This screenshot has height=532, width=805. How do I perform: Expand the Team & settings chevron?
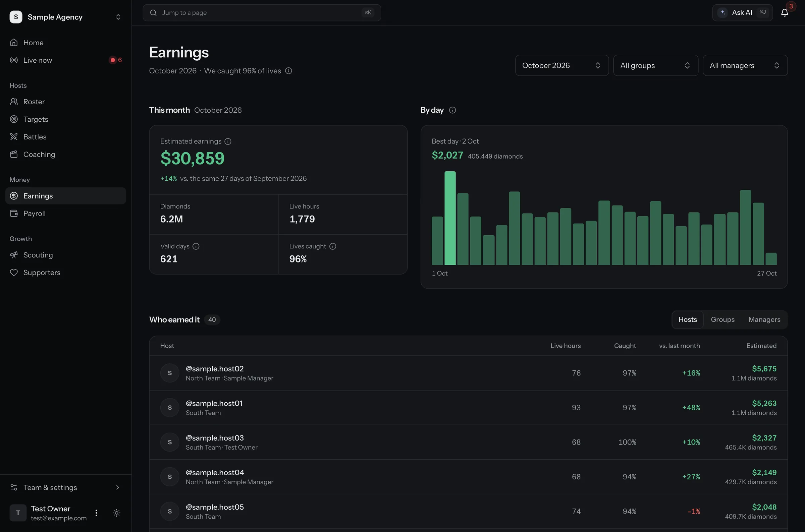coord(117,487)
